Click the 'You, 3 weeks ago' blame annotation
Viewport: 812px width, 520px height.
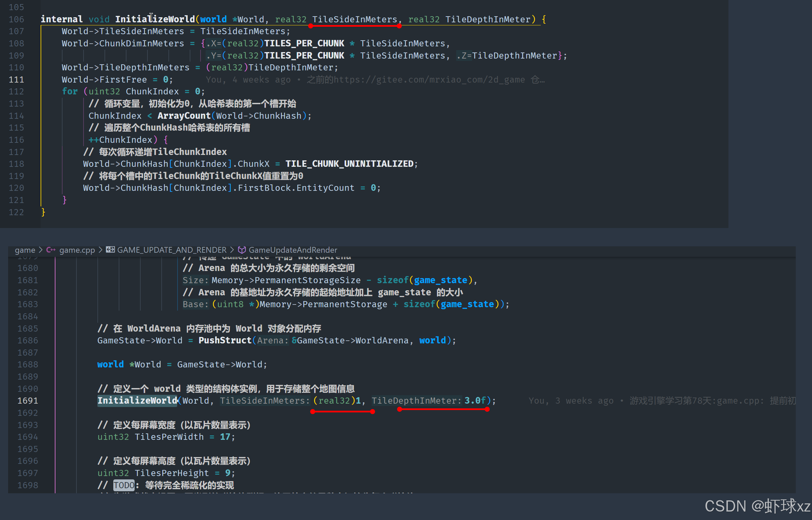coord(571,401)
